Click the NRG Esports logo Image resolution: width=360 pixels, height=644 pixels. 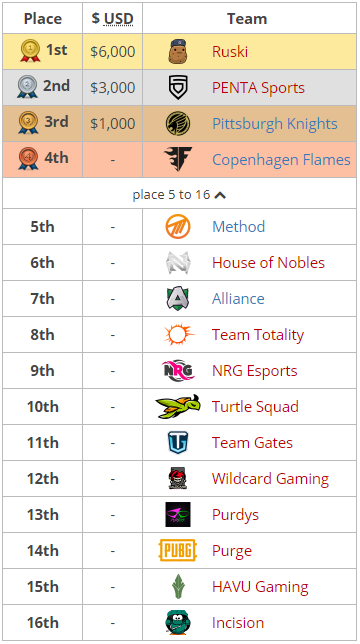point(178,370)
